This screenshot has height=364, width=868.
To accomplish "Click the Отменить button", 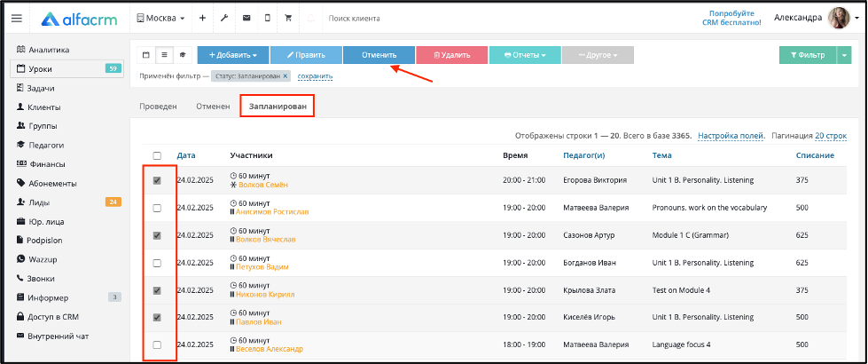I will tap(379, 55).
